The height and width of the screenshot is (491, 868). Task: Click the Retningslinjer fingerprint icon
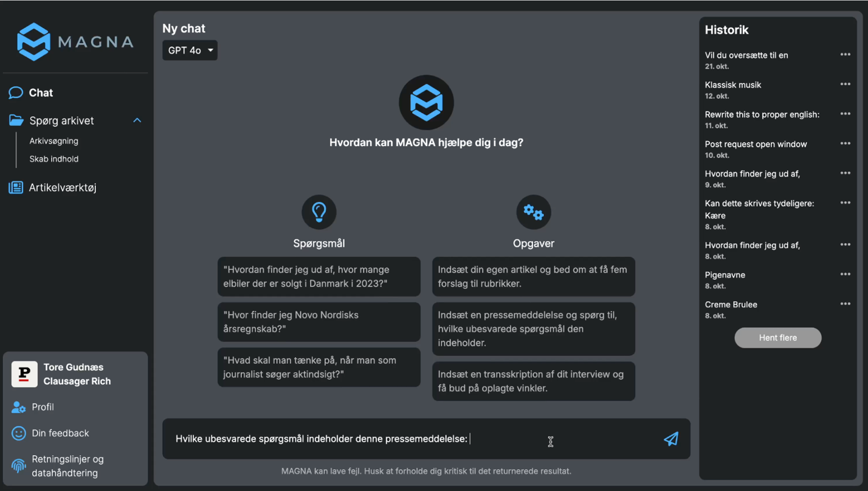click(x=19, y=466)
